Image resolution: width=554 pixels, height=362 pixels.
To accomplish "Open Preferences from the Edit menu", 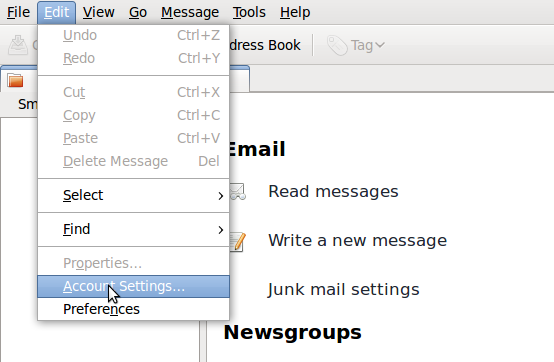I will click(134, 309).
